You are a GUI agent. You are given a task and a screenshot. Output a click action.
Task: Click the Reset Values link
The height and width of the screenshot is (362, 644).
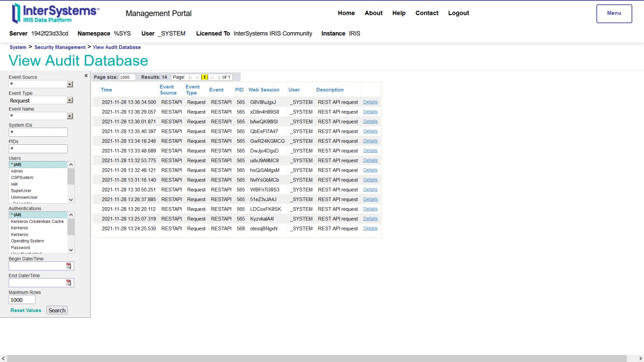(x=26, y=311)
